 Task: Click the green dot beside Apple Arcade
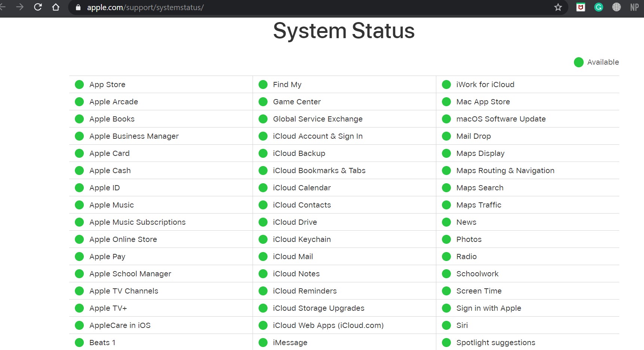pyautogui.click(x=79, y=102)
